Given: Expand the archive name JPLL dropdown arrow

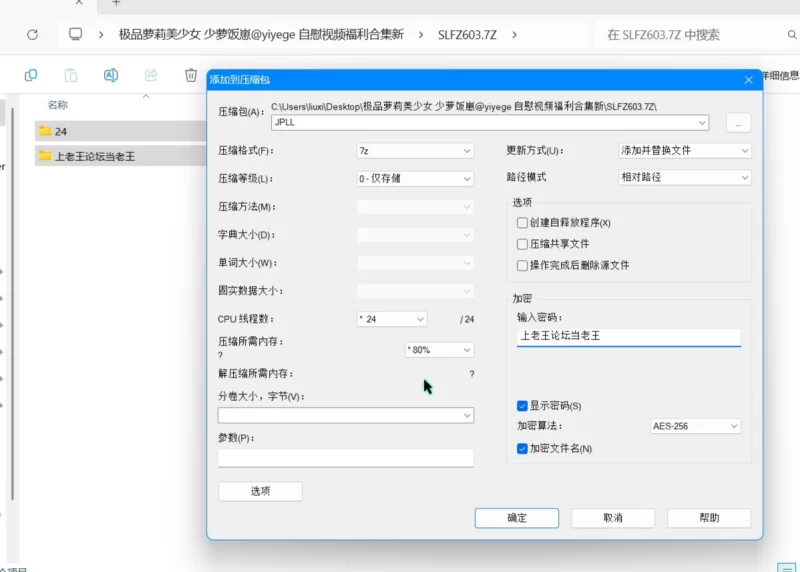Looking at the screenshot, I should (x=702, y=122).
